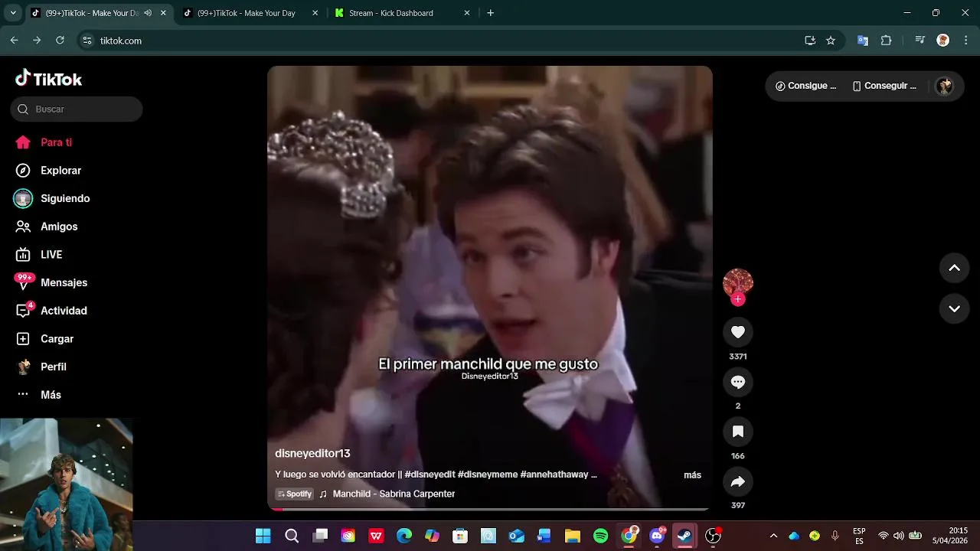Viewport: 980px width, 551px height.
Task: Reload the TikTok page
Action: [x=60, y=41]
